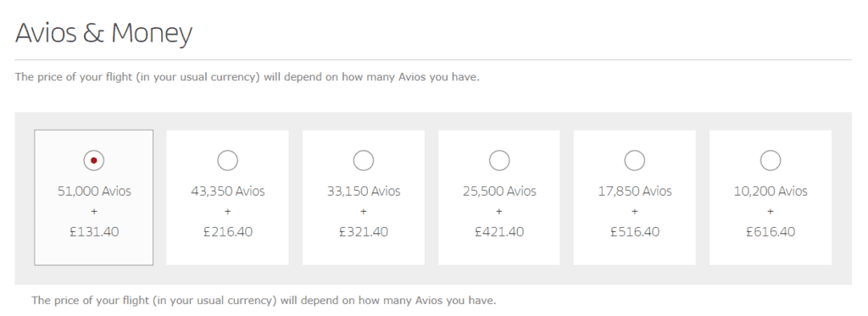Click the '10,200 Avios' label text
The height and width of the screenshot is (316, 868).
click(771, 191)
